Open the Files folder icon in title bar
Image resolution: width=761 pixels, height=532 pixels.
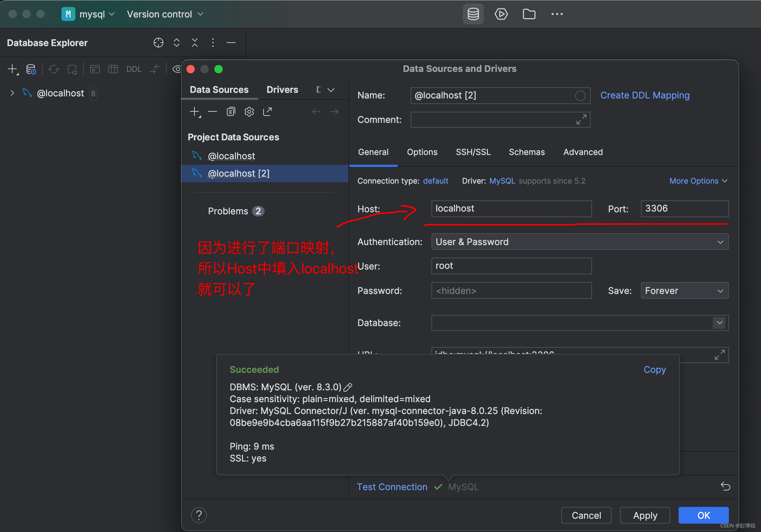[x=529, y=14]
